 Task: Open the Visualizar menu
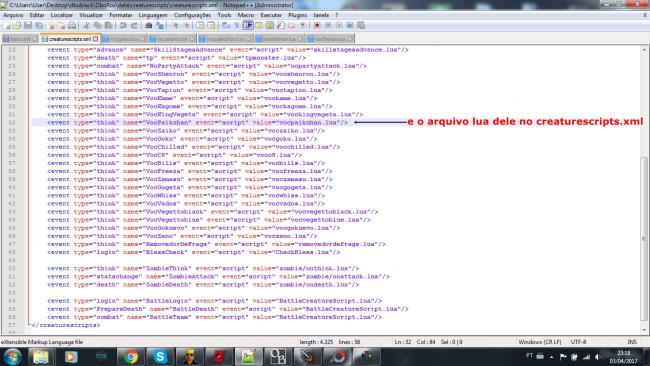(91, 15)
